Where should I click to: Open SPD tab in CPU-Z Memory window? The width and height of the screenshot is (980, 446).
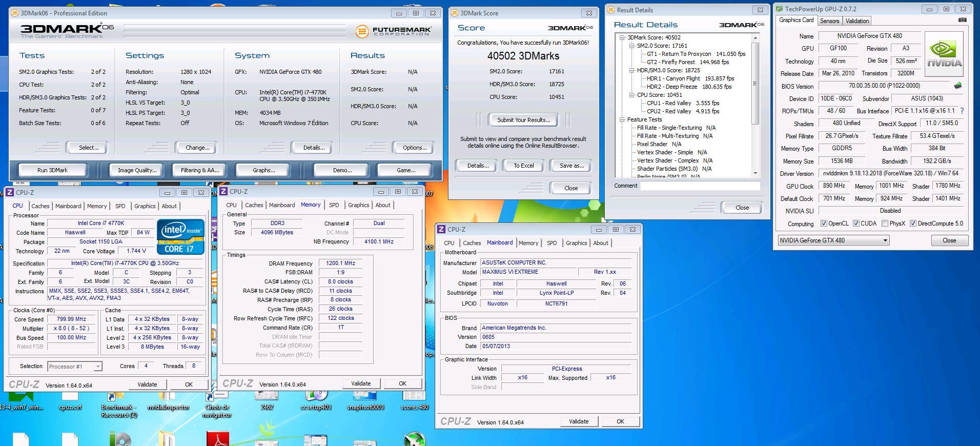tap(334, 205)
